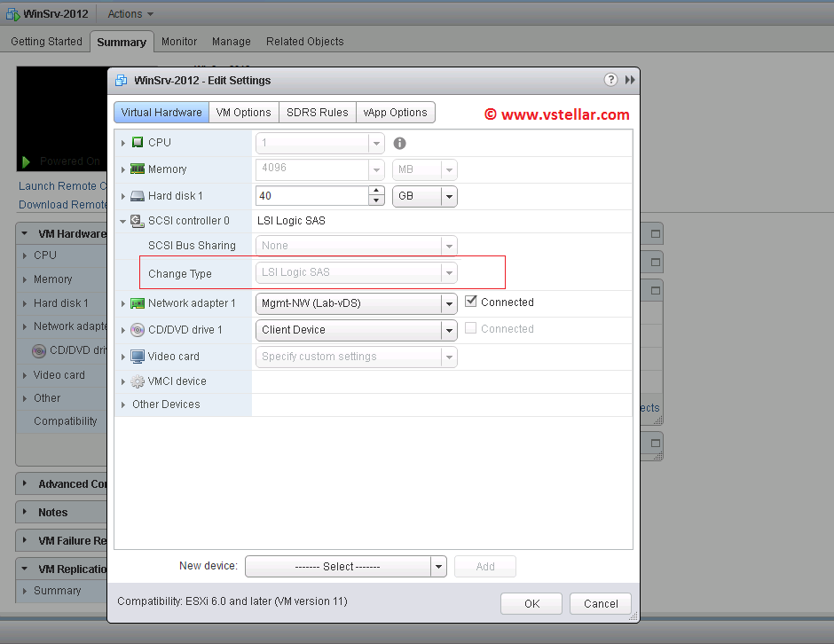Collapse the SCSI controller 0 section
The width and height of the screenshot is (834, 644).
[x=122, y=221]
